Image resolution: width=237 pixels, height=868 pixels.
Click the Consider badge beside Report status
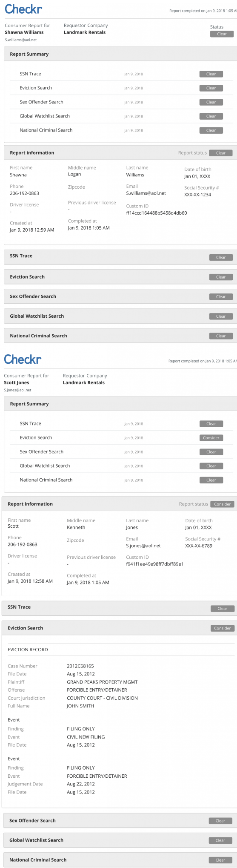223,504
